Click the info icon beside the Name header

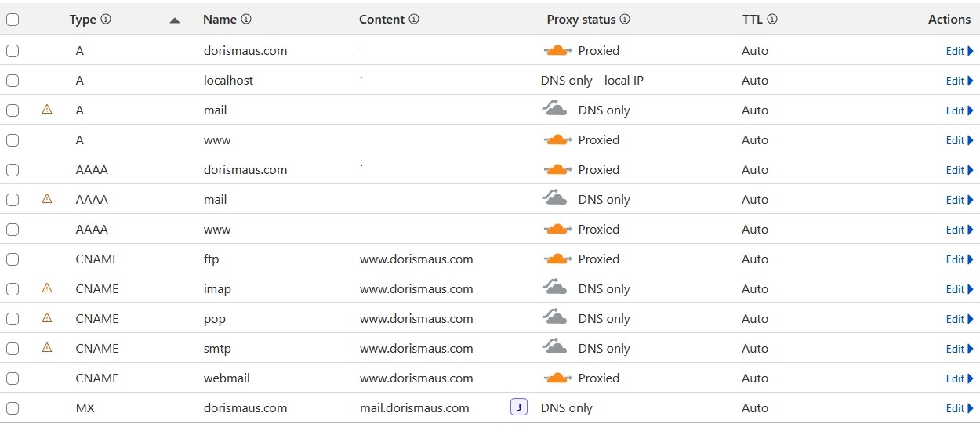[x=246, y=20]
